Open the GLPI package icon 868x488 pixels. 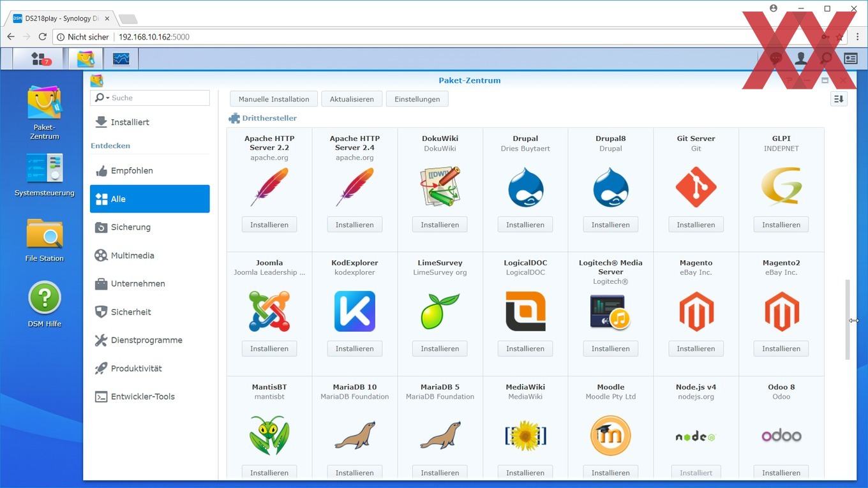(781, 187)
